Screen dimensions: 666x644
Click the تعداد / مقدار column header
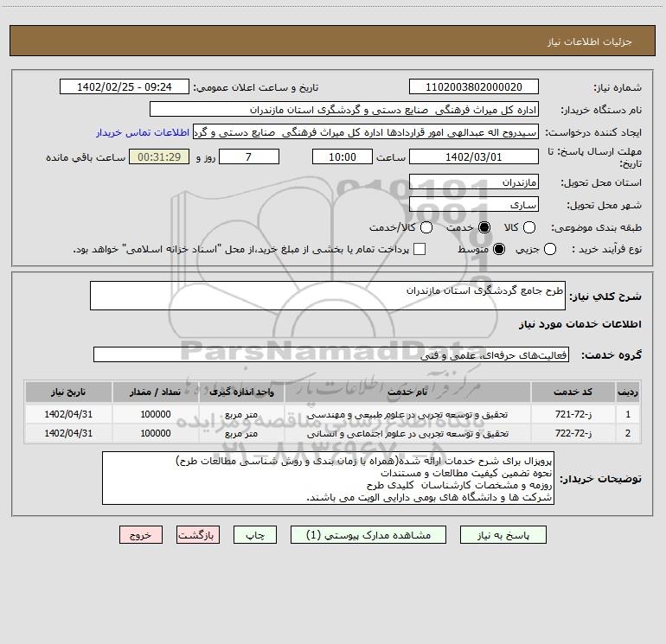(x=156, y=392)
